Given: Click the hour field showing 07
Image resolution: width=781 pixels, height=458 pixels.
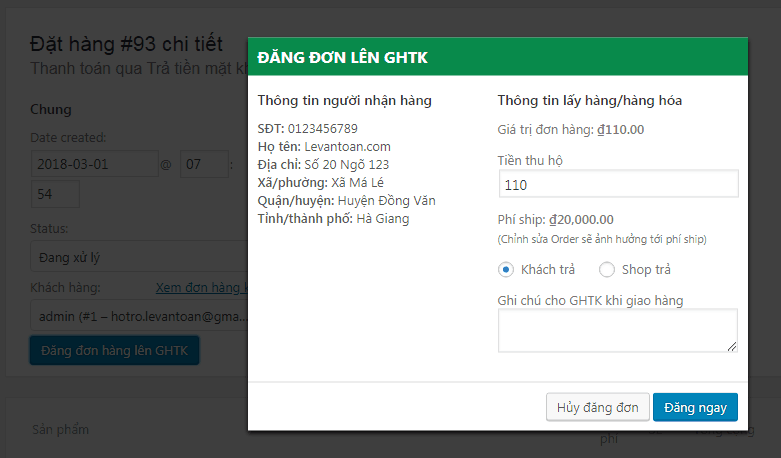Looking at the screenshot, I should 204,164.
